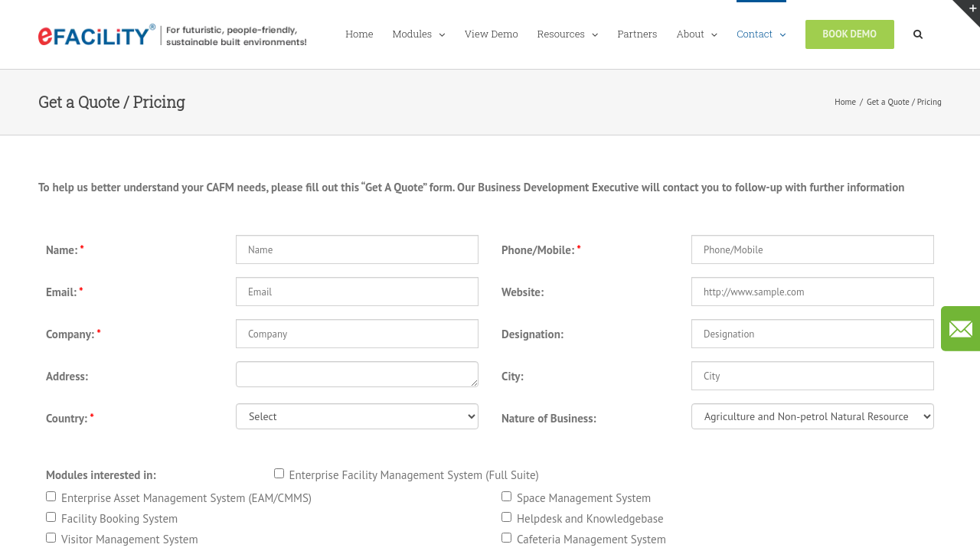Select Helpdesk and Knowledgebase checkbox
Viewport: 980px width, 551px height.
click(506, 517)
